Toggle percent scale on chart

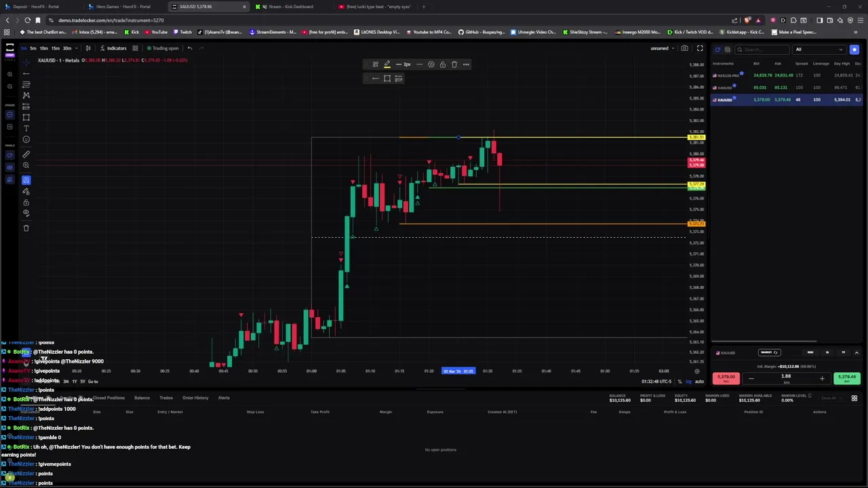pos(679,382)
